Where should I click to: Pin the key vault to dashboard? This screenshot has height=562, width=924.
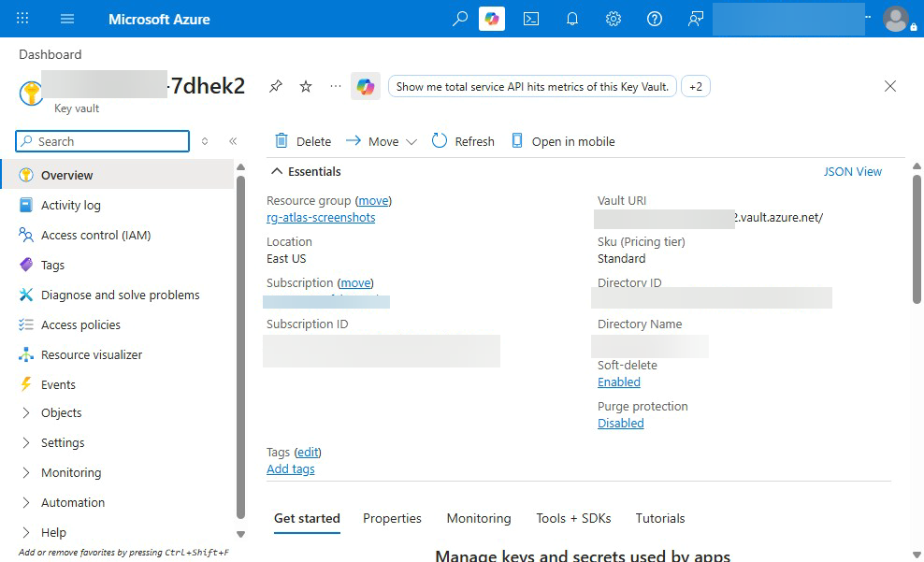[x=275, y=87]
